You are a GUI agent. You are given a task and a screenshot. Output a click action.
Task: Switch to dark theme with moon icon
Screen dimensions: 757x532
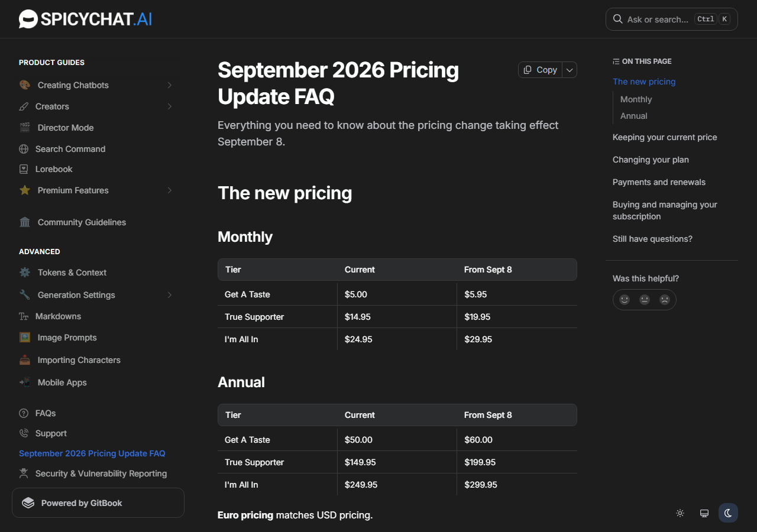pos(728,513)
